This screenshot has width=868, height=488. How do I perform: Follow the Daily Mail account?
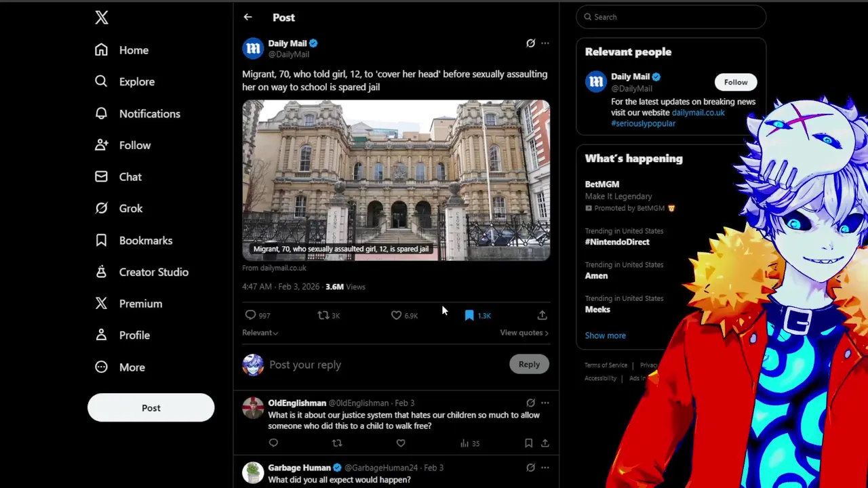click(x=736, y=82)
